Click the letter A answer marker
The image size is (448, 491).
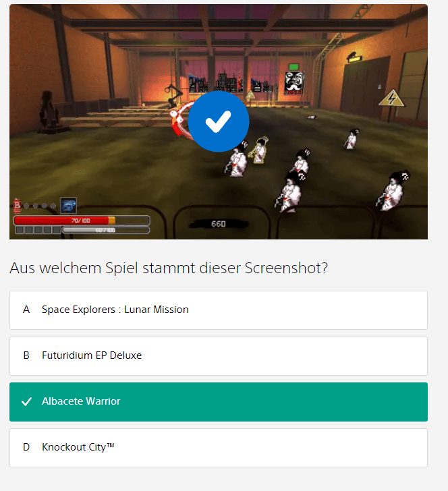coord(26,310)
